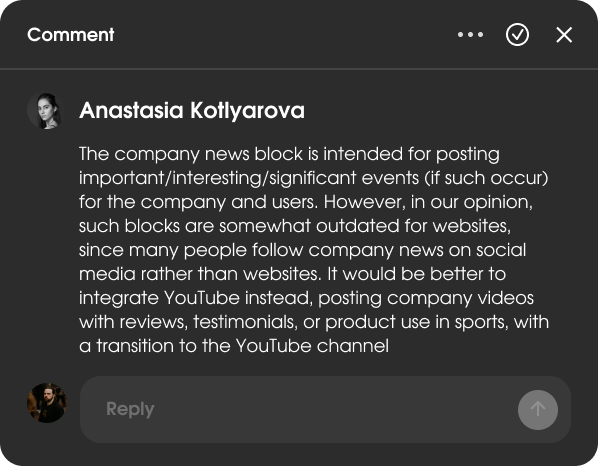This screenshot has width=598, height=466.
Task: Expand comment actions via ellipsis icon
Action: point(470,35)
